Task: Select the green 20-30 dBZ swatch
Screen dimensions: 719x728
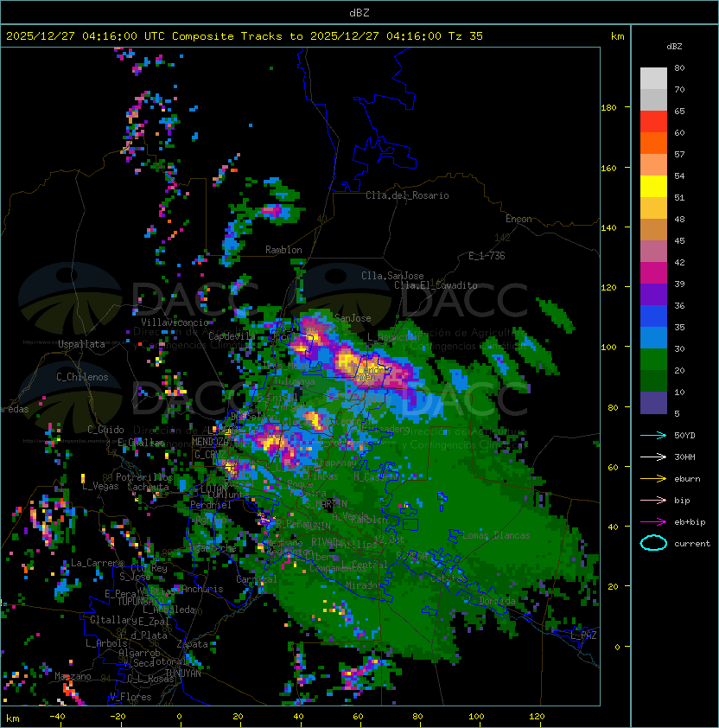Action: tap(653, 359)
